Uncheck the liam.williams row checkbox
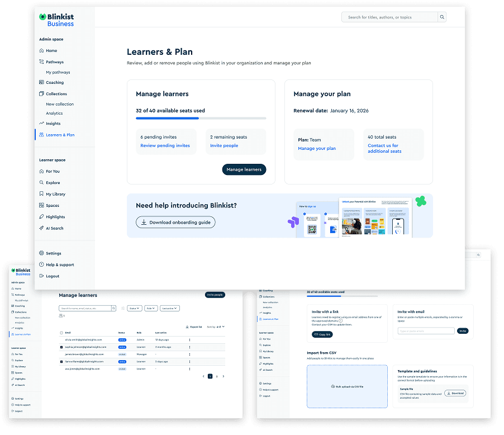Viewport: 504px width, 435px height. (61, 362)
